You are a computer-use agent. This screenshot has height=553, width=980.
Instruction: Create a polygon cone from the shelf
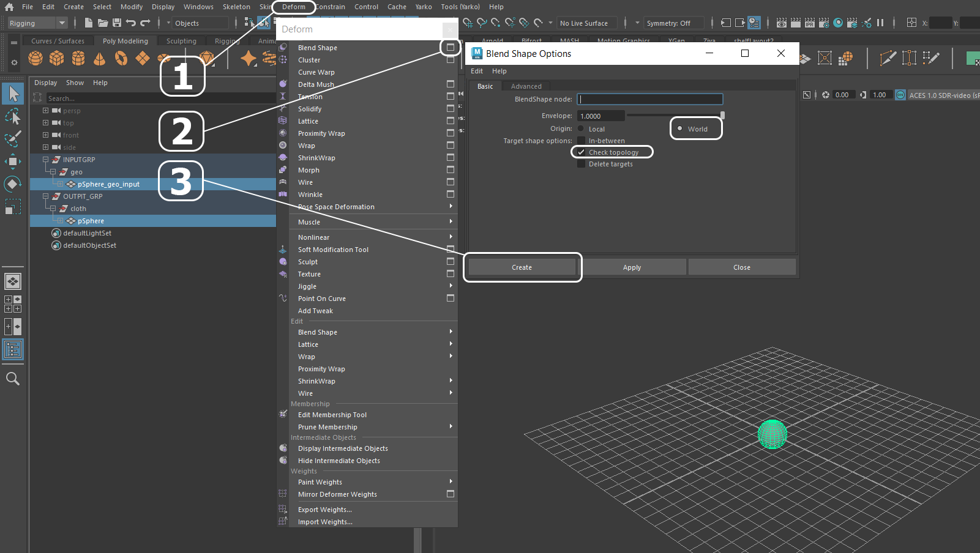pyautogui.click(x=100, y=58)
